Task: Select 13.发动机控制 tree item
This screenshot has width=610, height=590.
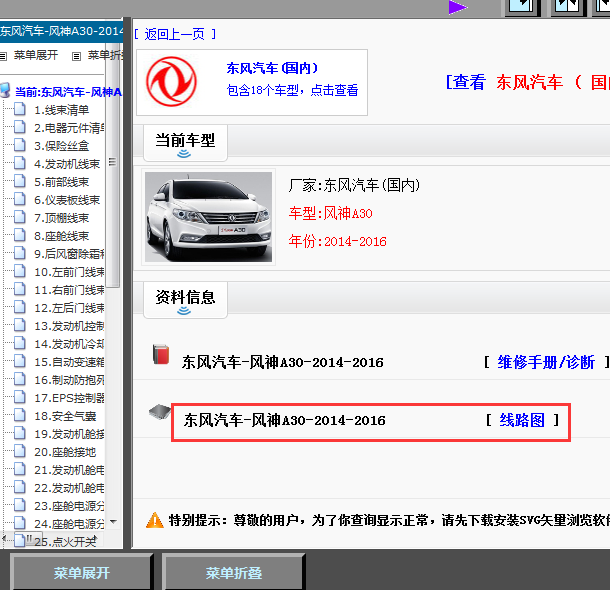Action: point(69,326)
